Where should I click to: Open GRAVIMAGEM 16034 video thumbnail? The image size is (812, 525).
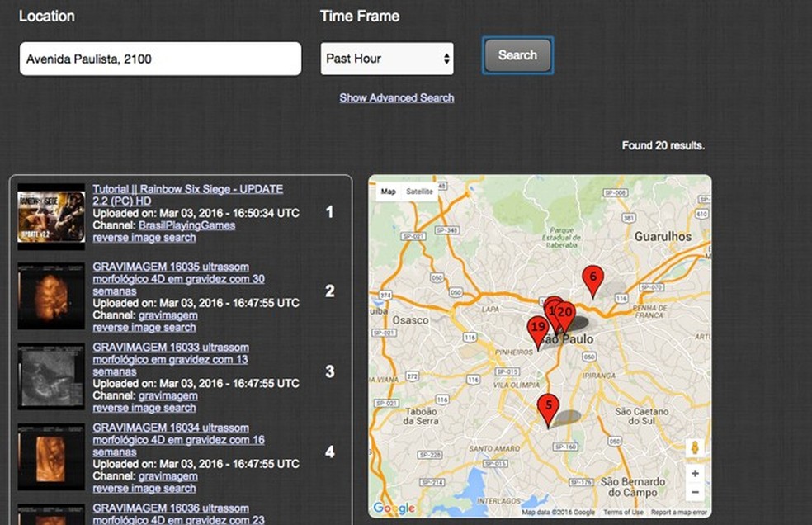pos(51,456)
